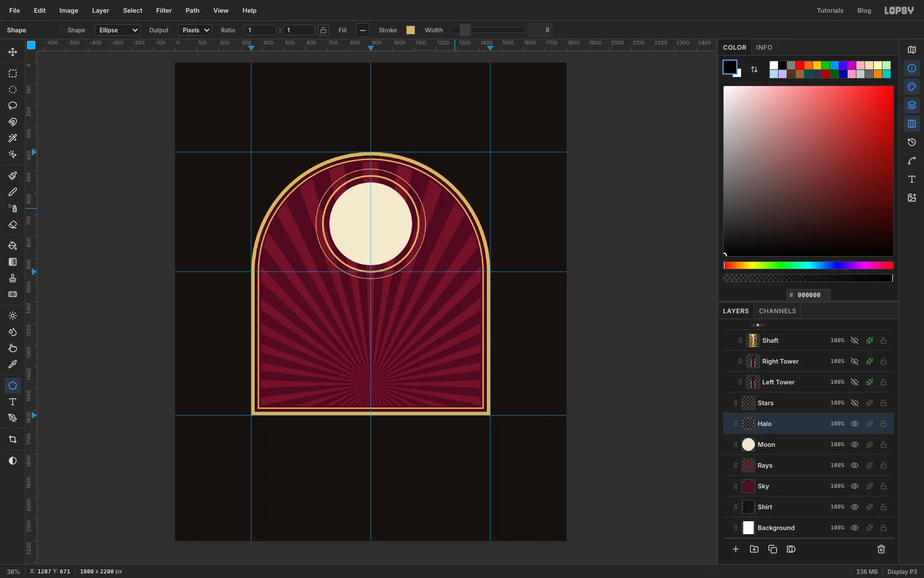Activate the Eyedropper tool
Screen dimensions: 924x578
(x=13, y=364)
